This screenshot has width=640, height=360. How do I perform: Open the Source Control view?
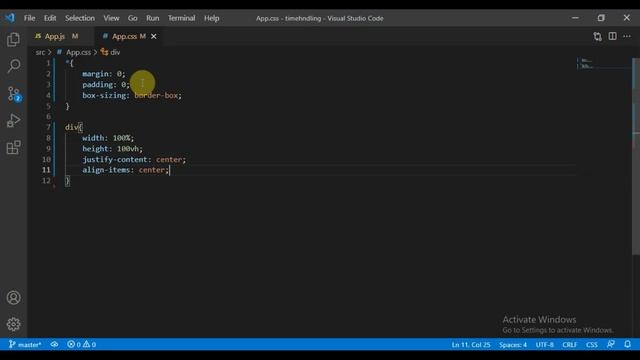(13, 94)
